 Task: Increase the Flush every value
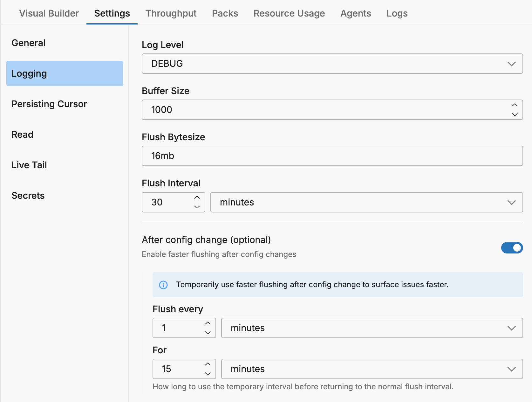pyautogui.click(x=208, y=323)
